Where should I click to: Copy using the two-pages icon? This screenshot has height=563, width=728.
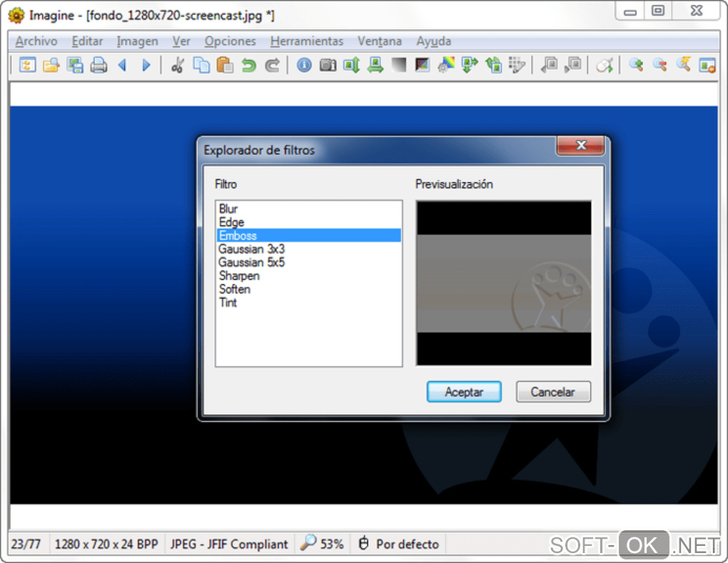[201, 65]
